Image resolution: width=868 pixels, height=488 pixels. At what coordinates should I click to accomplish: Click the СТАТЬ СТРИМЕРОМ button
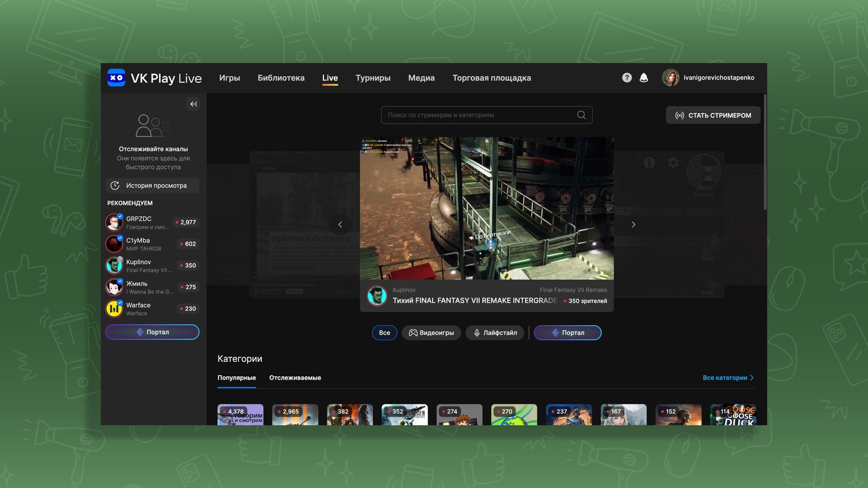point(713,115)
